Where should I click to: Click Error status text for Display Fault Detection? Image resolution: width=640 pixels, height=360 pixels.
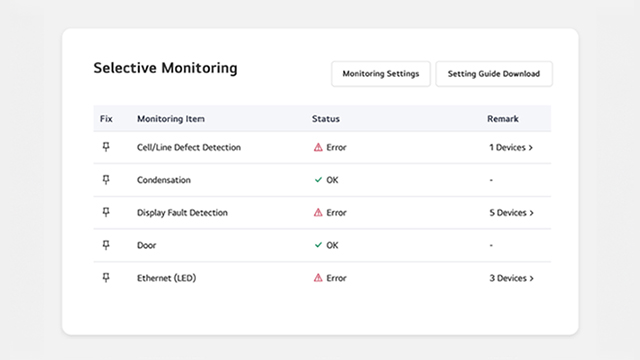point(336,213)
